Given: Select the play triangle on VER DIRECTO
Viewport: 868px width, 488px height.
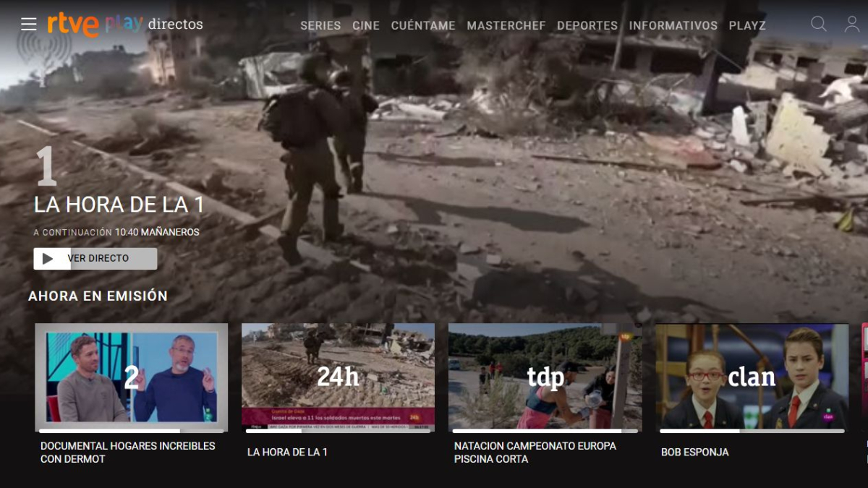Looking at the screenshot, I should (x=48, y=258).
